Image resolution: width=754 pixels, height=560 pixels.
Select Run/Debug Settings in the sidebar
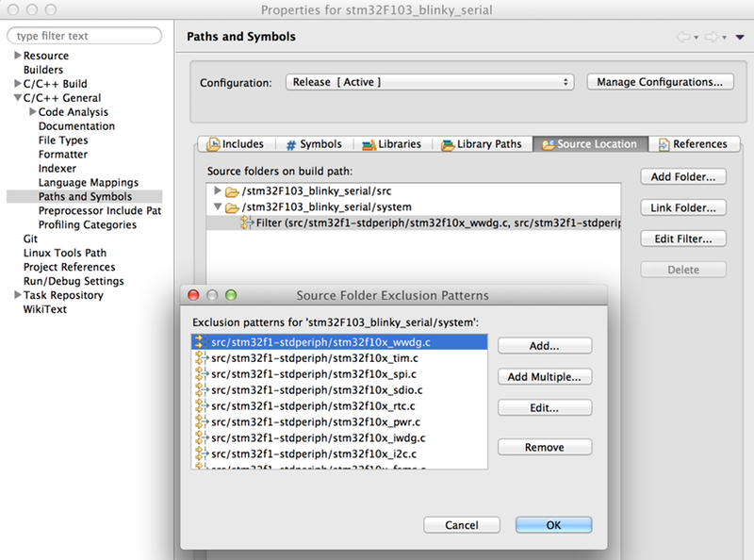[x=75, y=281]
